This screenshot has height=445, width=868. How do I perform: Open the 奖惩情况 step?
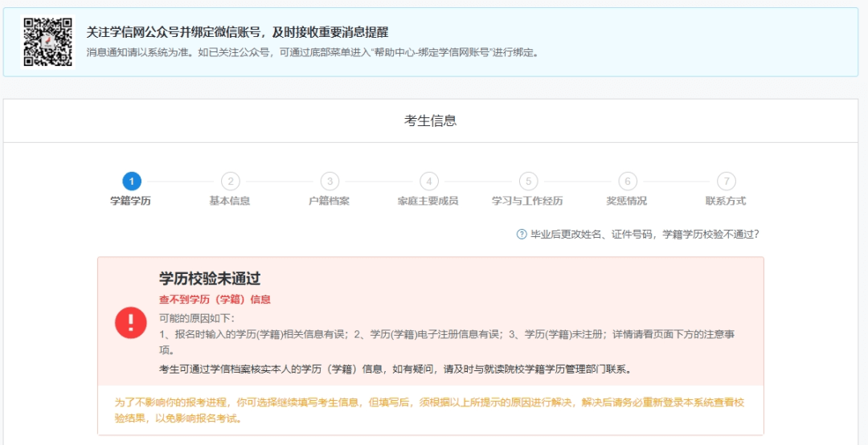click(627, 201)
